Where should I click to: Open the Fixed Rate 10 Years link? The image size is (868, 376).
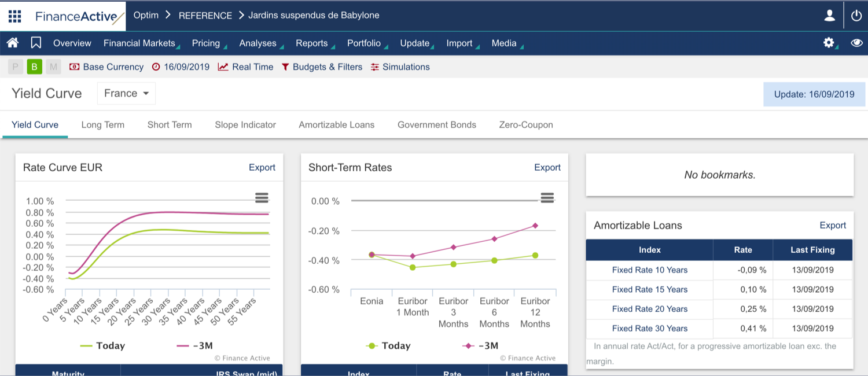pos(650,270)
